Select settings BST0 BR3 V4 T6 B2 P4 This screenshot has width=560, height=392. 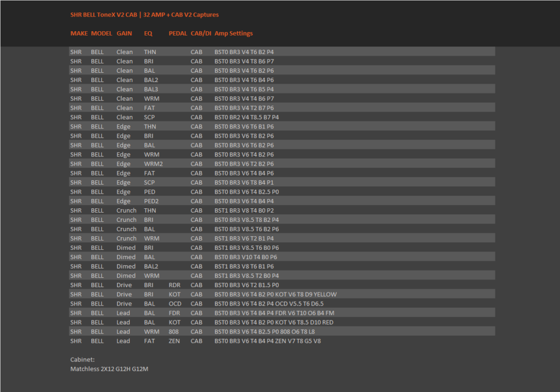[244, 52]
